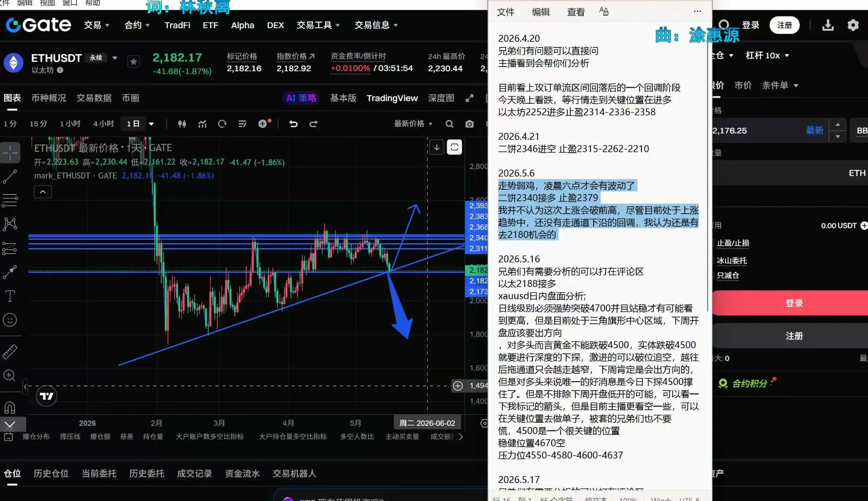
Task: Click the download app icon
Action: point(828,25)
